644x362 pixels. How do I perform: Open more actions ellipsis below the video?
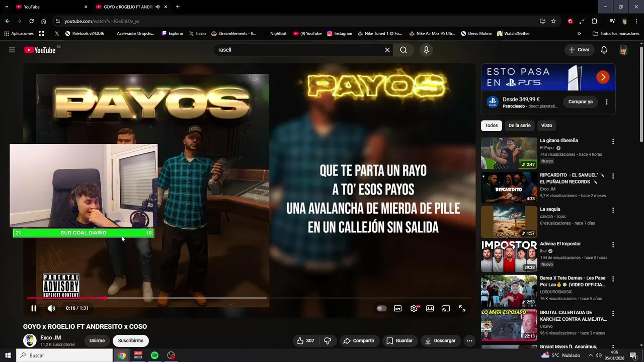tap(469, 340)
